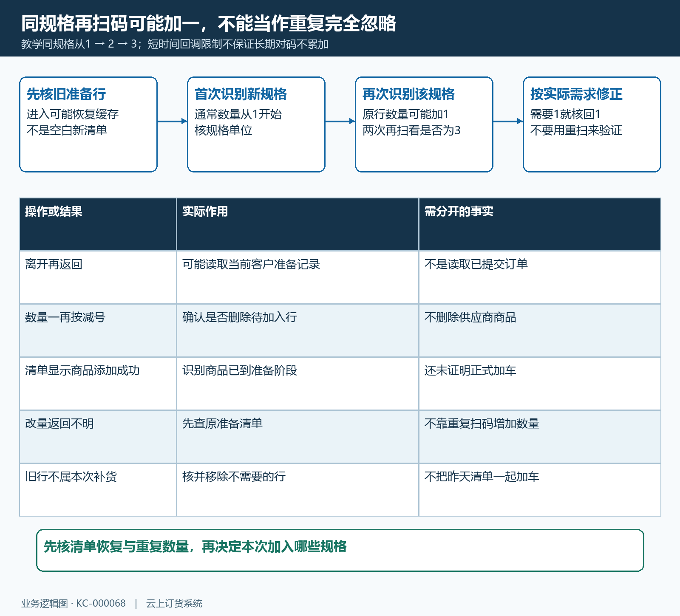680x616 pixels.
Task: Click the '操作或结果' column header
Action: (98, 224)
